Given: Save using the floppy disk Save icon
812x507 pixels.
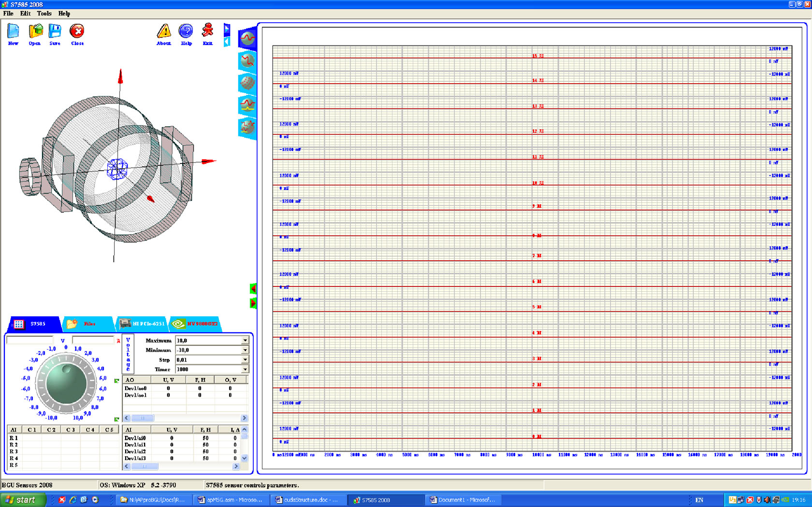Looking at the screenshot, I should click(x=55, y=32).
